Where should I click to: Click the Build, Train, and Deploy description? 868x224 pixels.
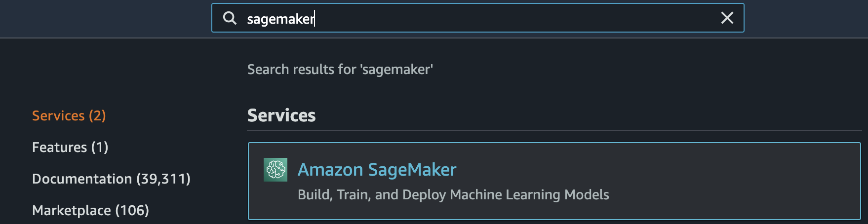pos(453,195)
